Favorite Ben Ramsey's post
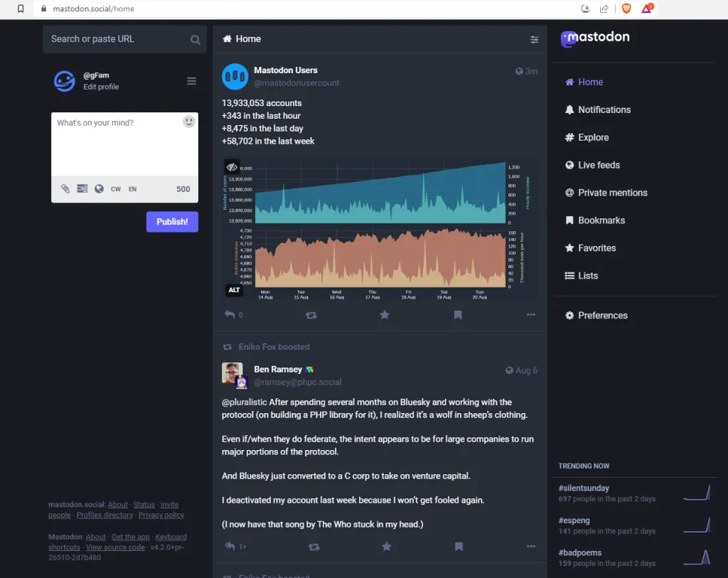The height and width of the screenshot is (578, 728). pyautogui.click(x=386, y=547)
